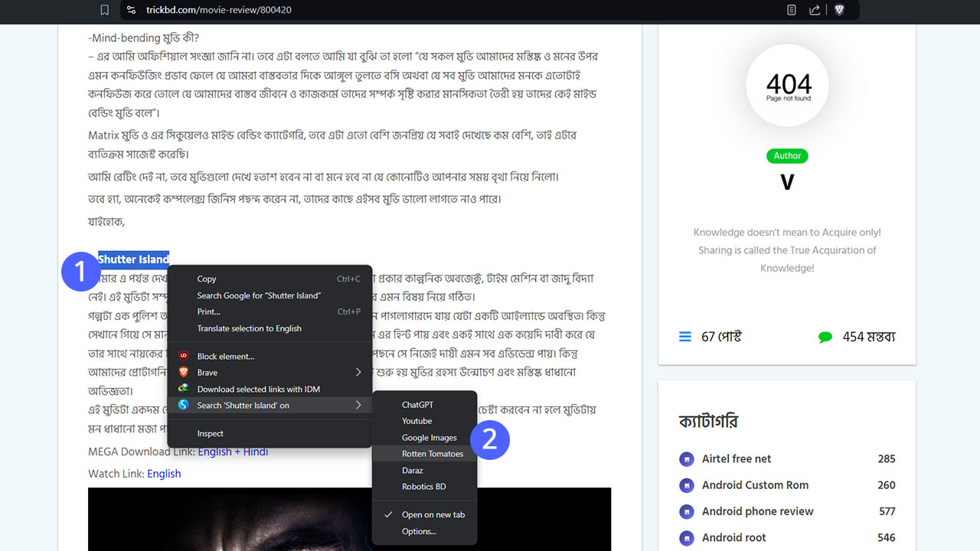Screen dimensions: 980x551
Task: Click the bookmark icon beside the address bar
Action: pos(104,10)
